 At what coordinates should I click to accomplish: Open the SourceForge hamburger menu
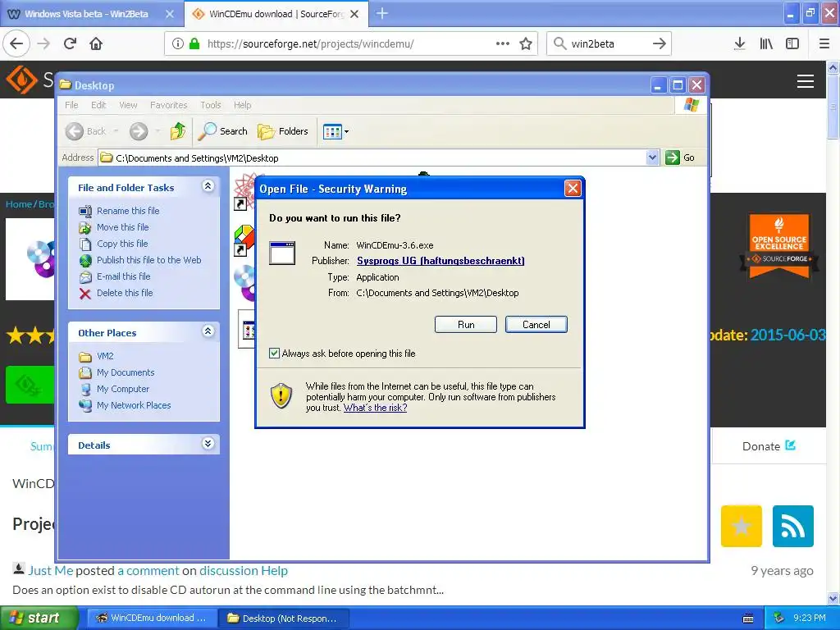[x=806, y=81]
